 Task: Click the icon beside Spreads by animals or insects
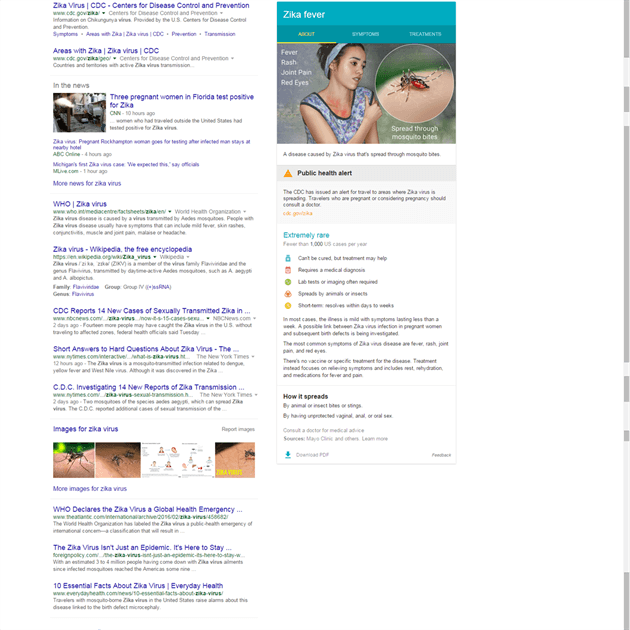288,294
